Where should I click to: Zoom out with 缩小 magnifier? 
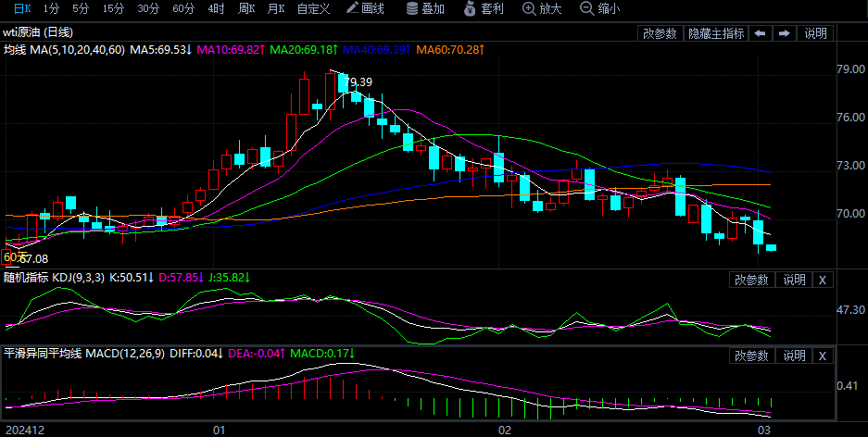click(599, 8)
